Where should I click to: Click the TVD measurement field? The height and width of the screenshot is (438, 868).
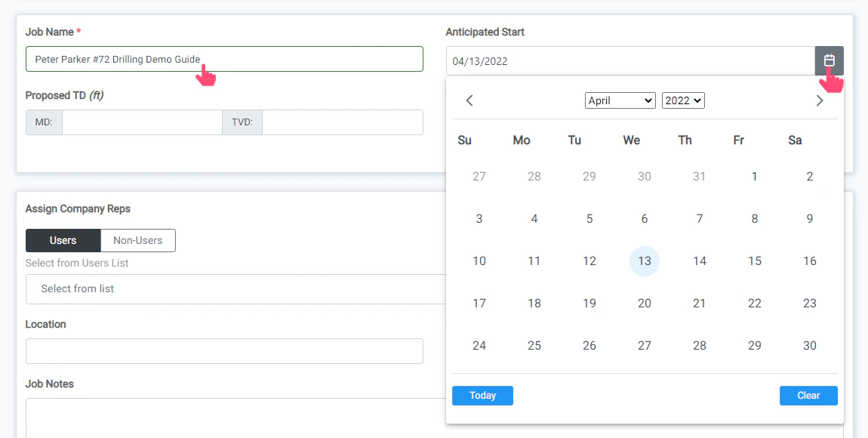tap(342, 122)
